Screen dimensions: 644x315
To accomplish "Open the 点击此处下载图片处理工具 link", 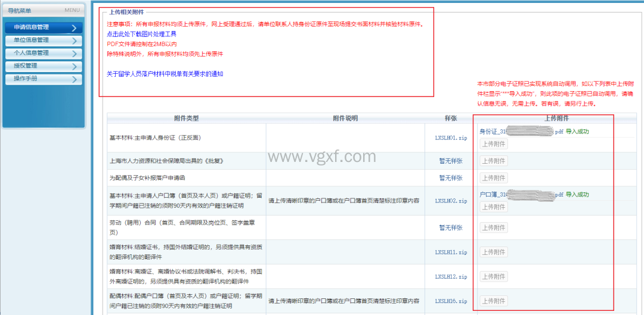I will (x=141, y=34).
